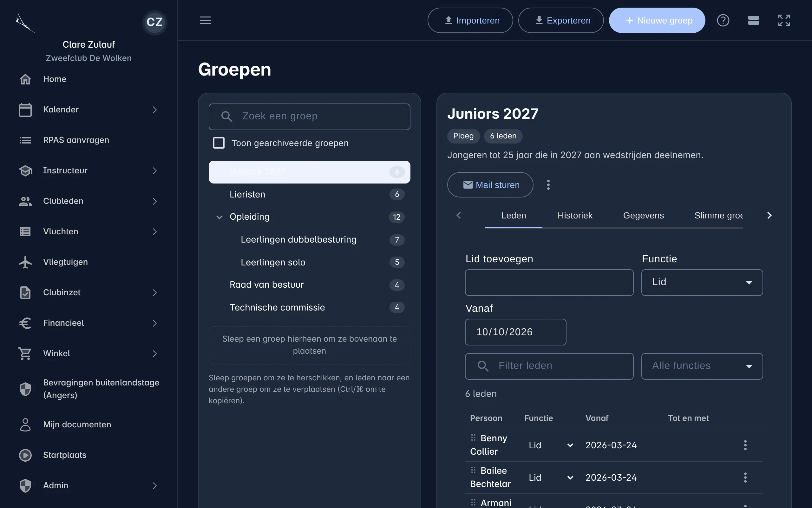This screenshot has width=812, height=508.
Task: Open row menu for Benny Collier
Action: point(745,445)
